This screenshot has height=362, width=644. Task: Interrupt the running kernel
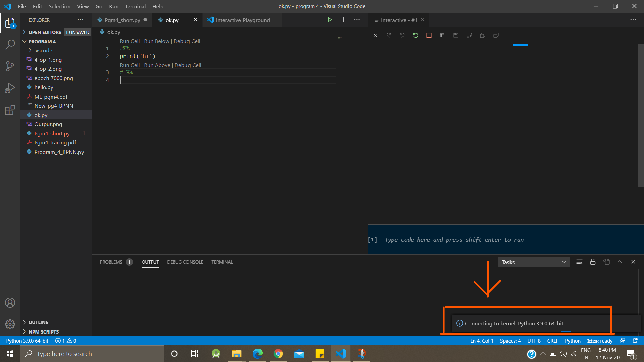[x=429, y=35]
